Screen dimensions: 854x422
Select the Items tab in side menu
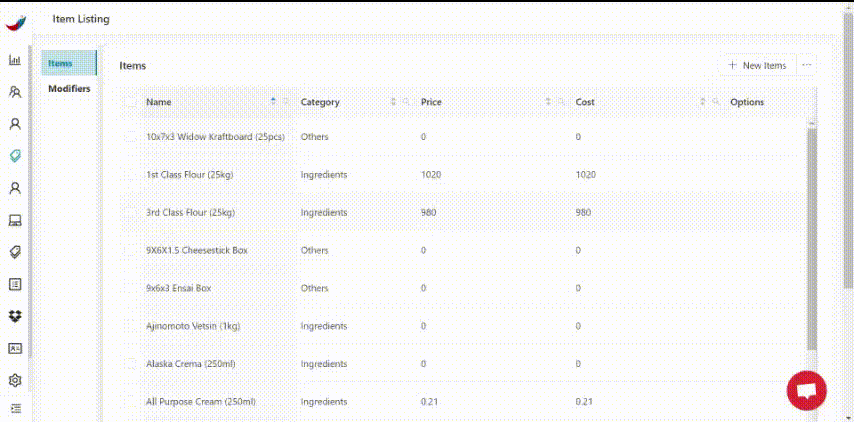[x=61, y=64]
